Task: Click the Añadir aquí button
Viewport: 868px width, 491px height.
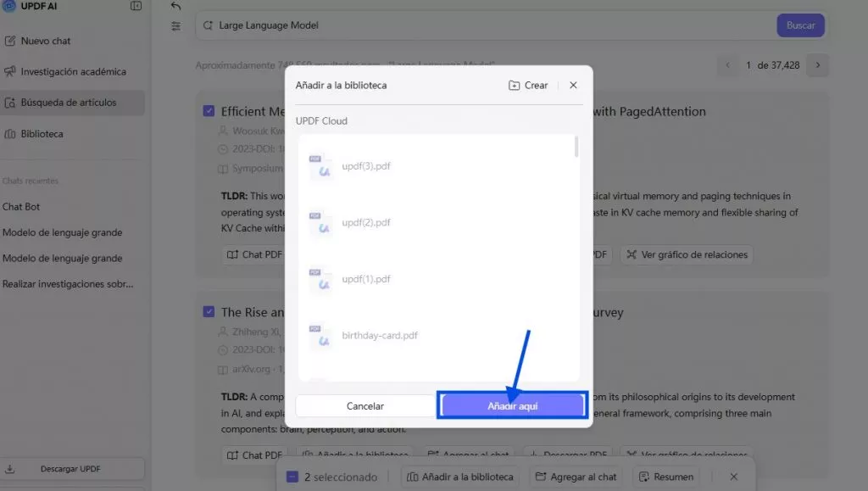Action: (512, 405)
